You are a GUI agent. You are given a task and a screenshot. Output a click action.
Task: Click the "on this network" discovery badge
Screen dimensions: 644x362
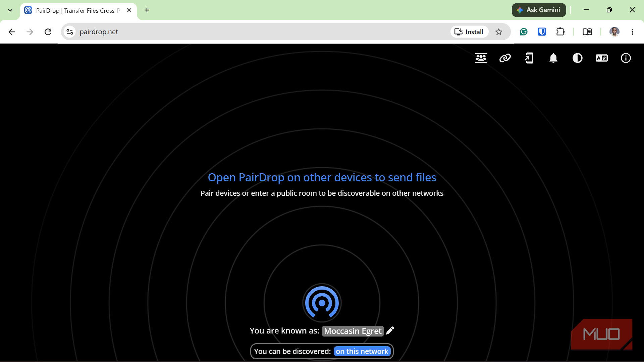(362, 351)
